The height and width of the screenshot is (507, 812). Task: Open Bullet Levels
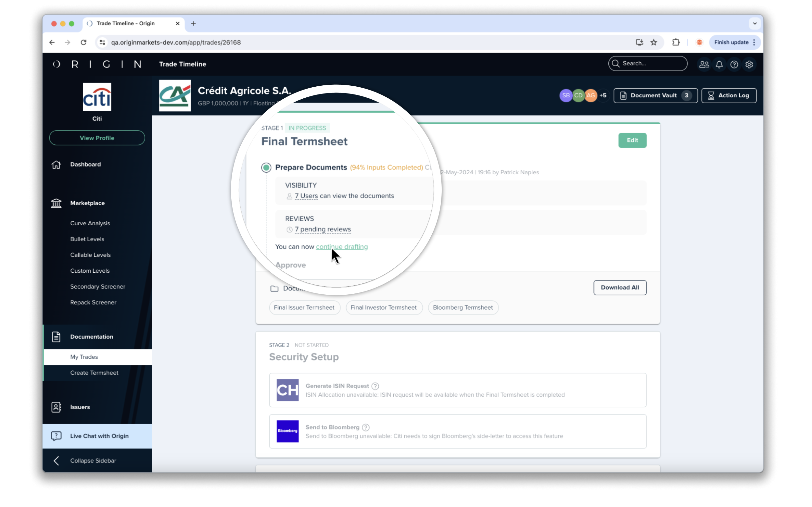[x=87, y=239]
